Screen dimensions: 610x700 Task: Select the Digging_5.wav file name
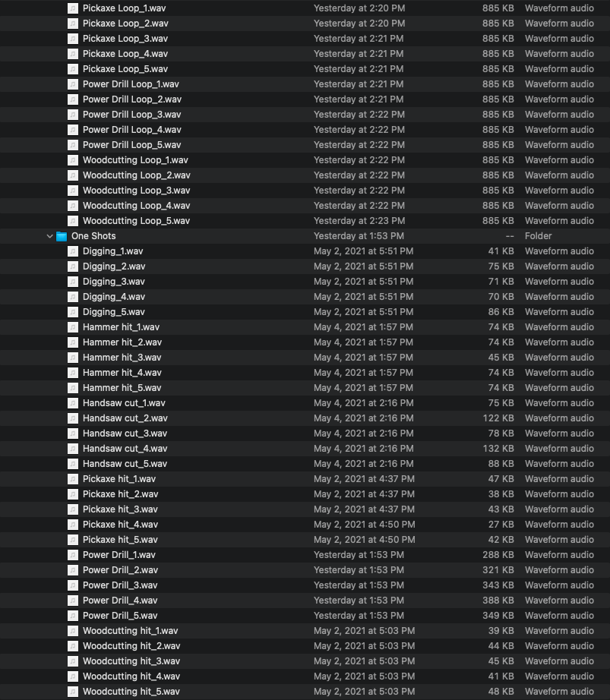pyautogui.click(x=113, y=312)
